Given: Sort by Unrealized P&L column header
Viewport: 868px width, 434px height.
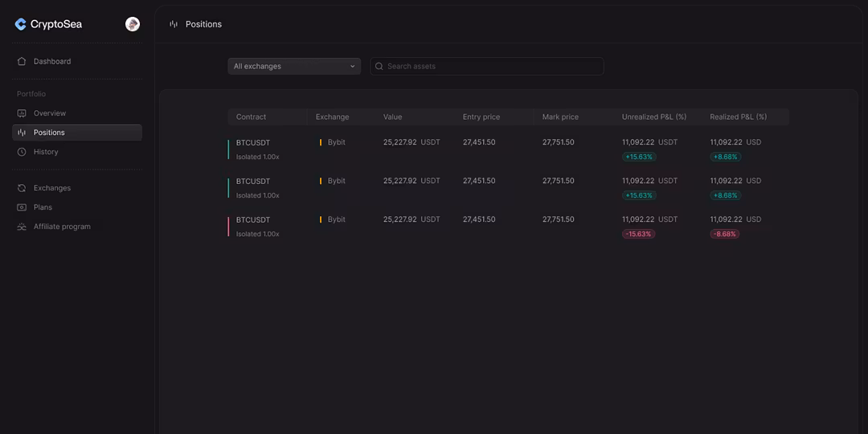Looking at the screenshot, I should click(653, 117).
